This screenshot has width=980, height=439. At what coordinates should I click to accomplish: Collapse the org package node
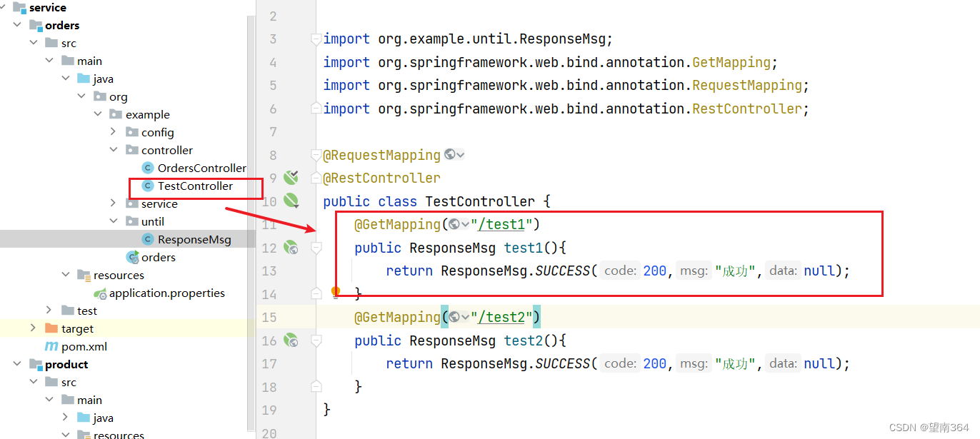[x=82, y=96]
